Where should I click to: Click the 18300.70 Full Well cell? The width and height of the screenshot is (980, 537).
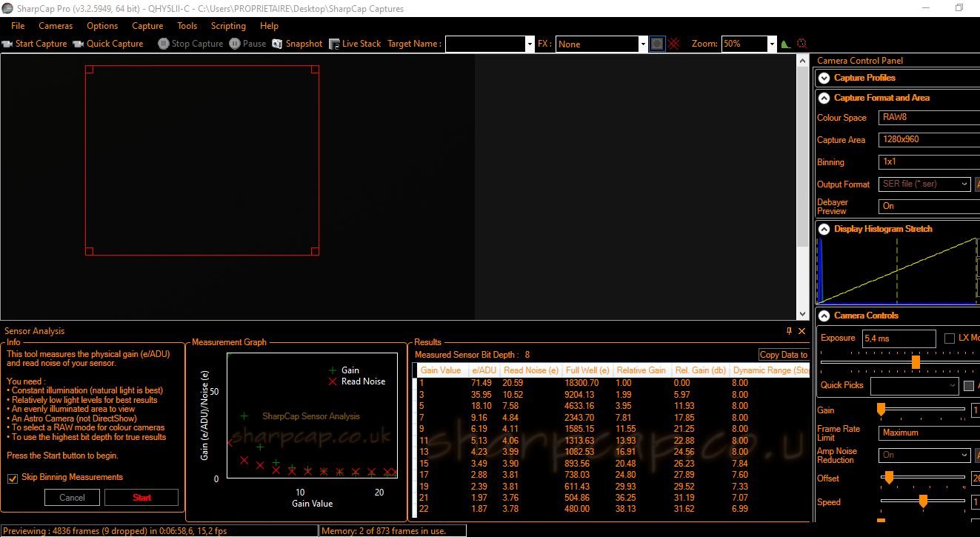(x=582, y=383)
